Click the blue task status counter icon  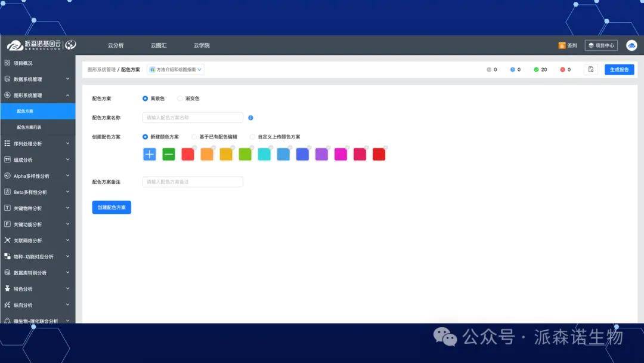click(513, 69)
